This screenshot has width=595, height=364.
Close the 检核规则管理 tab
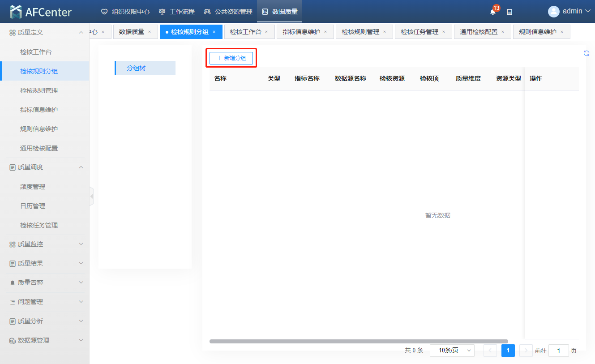point(385,32)
